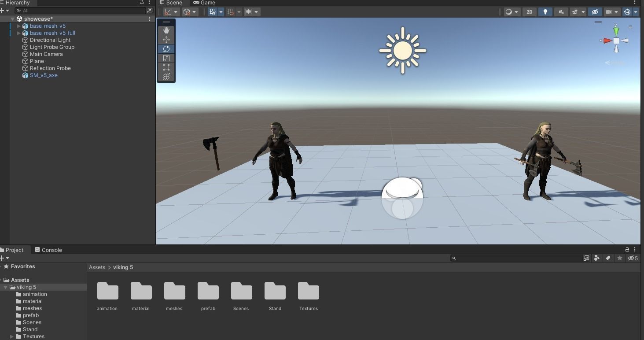
Task: Select Main Camera in Hierarchy
Action: point(46,54)
